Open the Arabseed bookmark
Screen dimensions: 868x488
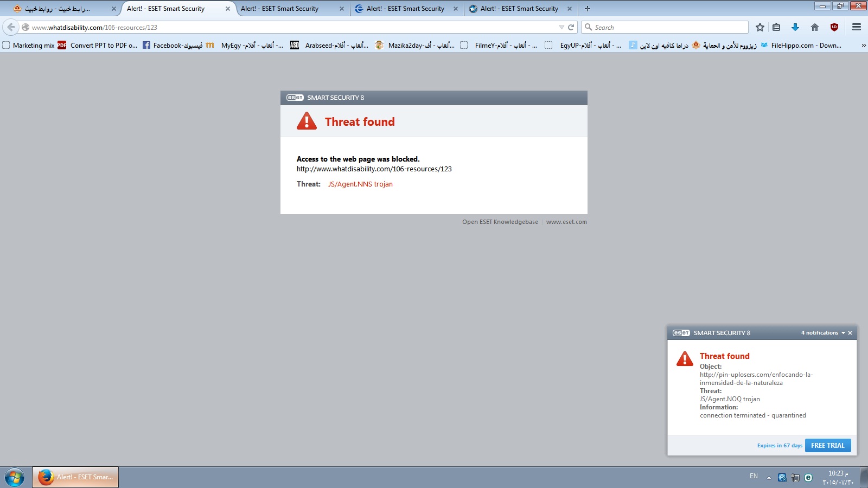329,46
